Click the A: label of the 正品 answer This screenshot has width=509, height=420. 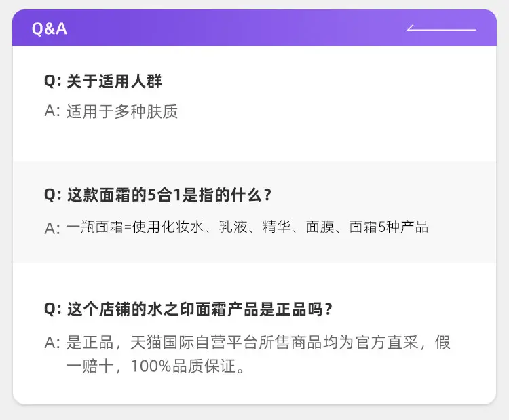[x=52, y=343]
